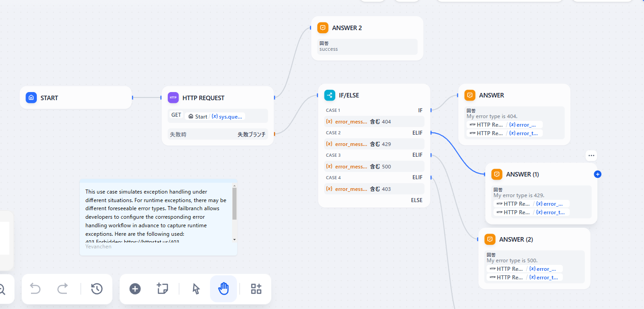Click the CASE 3 condition containing 500

(x=374, y=166)
